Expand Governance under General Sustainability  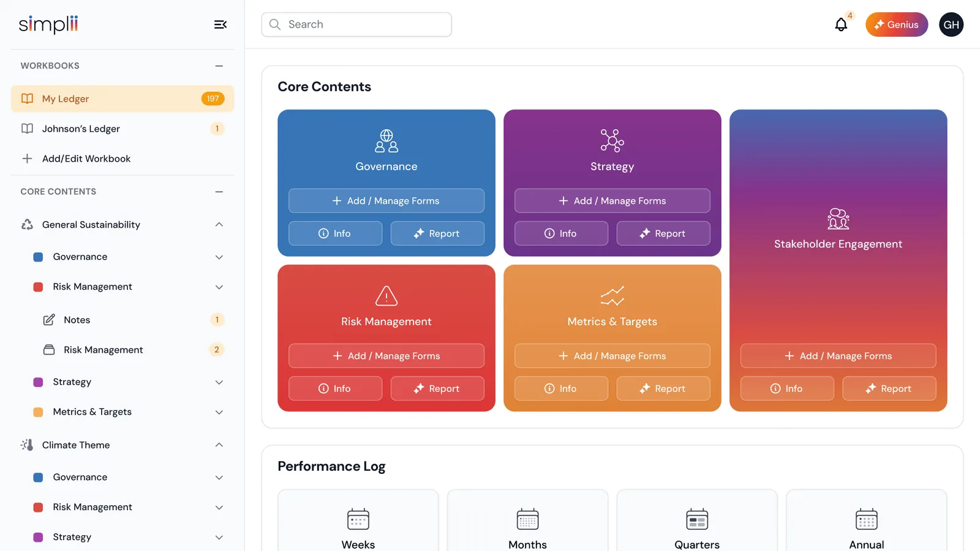(219, 257)
